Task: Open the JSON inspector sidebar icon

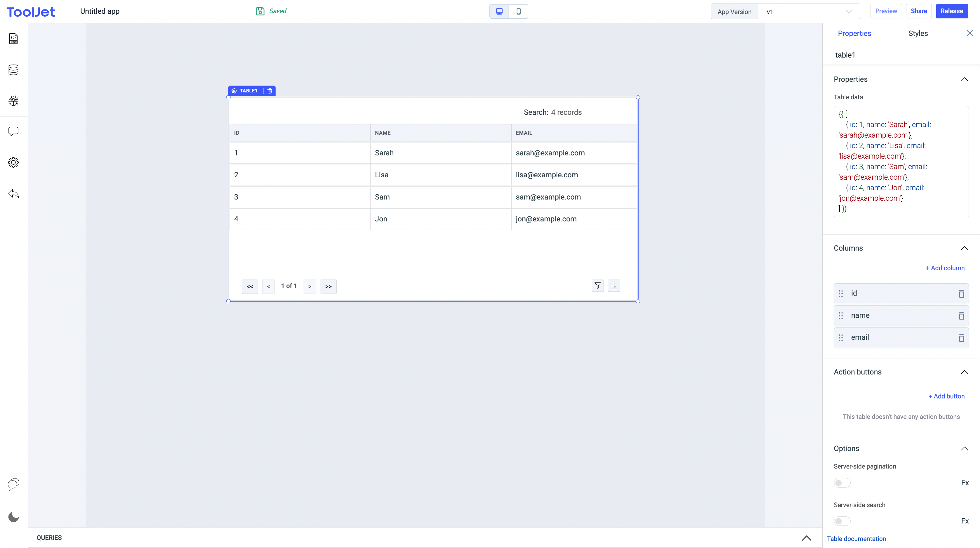Action: click(x=13, y=39)
